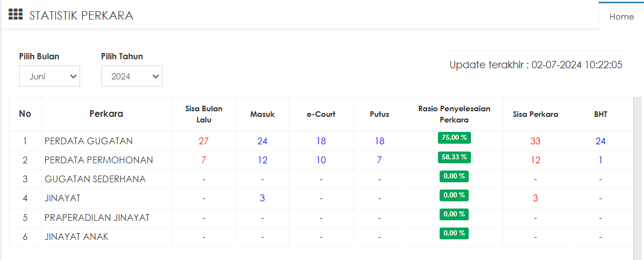The width and height of the screenshot is (644, 260).
Task: Click the Gugatan Sederhana 0,00 % badge
Action: (454, 176)
